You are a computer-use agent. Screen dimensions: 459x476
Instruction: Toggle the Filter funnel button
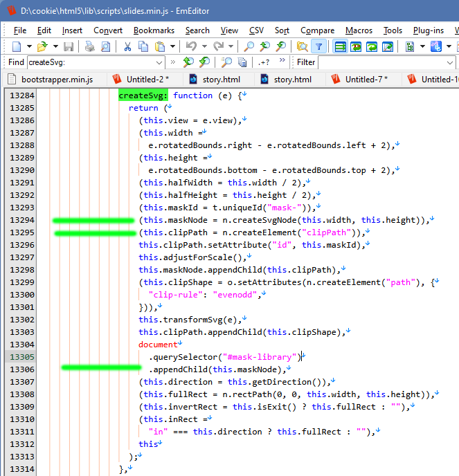click(x=318, y=46)
